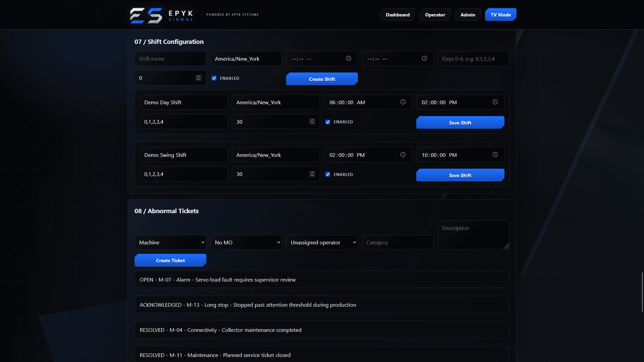This screenshot has width=644, height=362.
Task: Open the Unassigned operator dropdown
Action: 322,242
